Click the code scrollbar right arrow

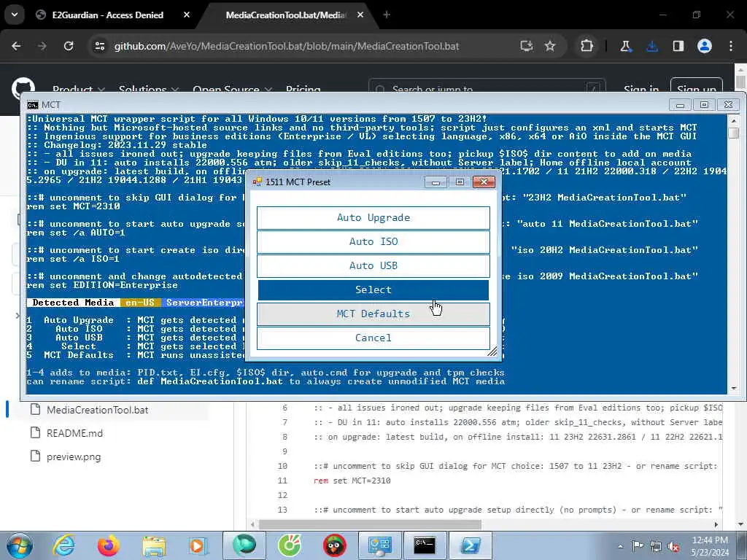tap(716, 524)
